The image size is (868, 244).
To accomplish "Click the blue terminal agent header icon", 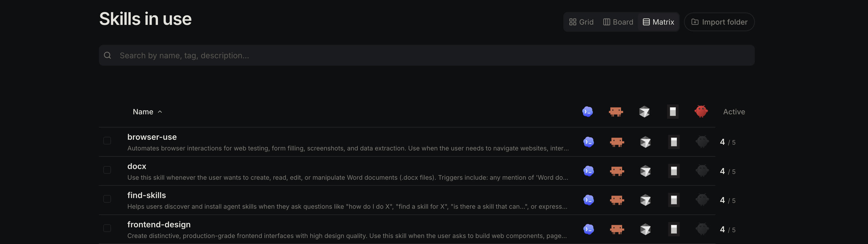I will (x=587, y=112).
